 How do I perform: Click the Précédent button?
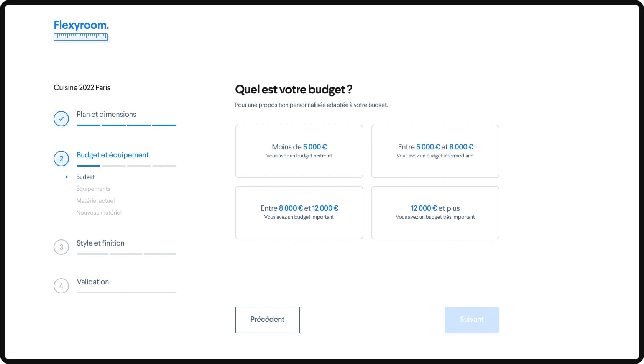pos(268,320)
